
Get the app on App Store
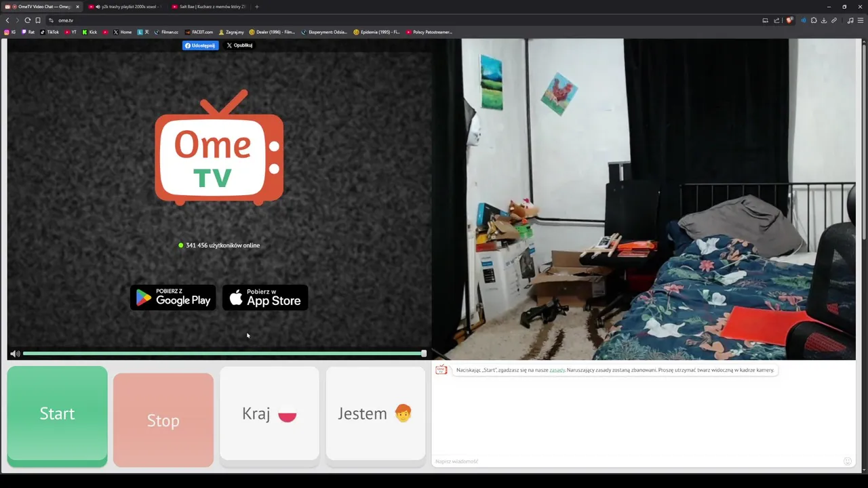(x=265, y=298)
